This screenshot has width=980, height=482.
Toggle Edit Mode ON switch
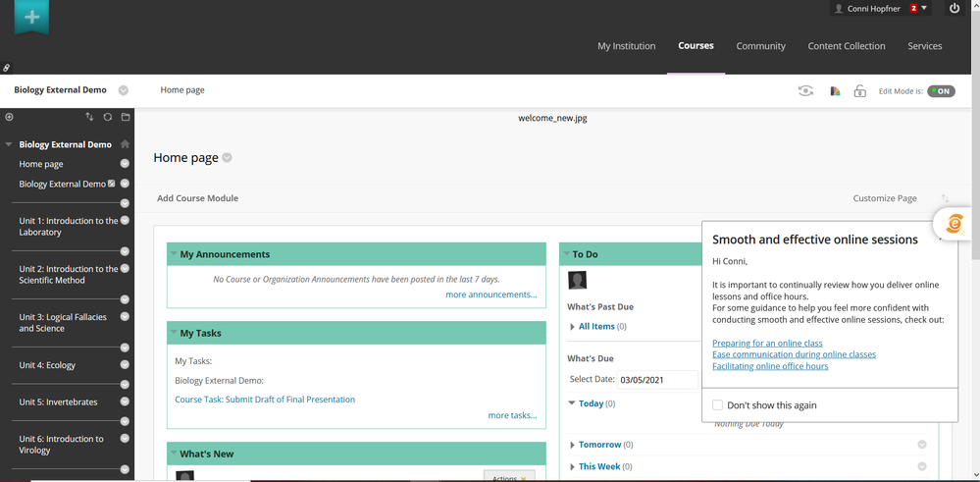pyautogui.click(x=941, y=91)
